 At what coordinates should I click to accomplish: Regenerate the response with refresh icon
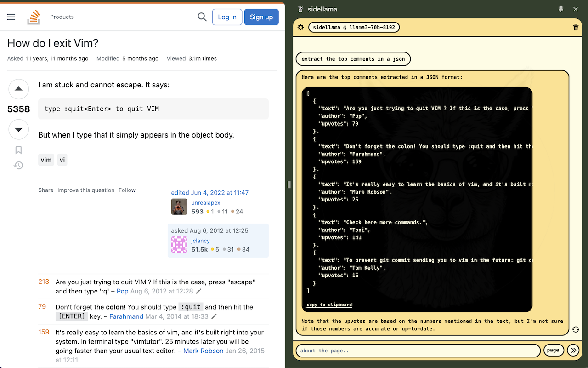pos(576,329)
